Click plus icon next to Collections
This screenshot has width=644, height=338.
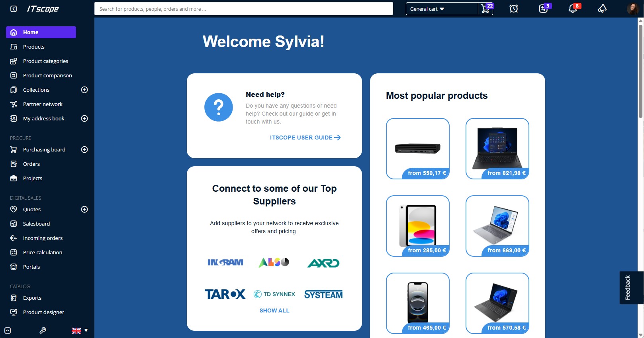point(84,90)
